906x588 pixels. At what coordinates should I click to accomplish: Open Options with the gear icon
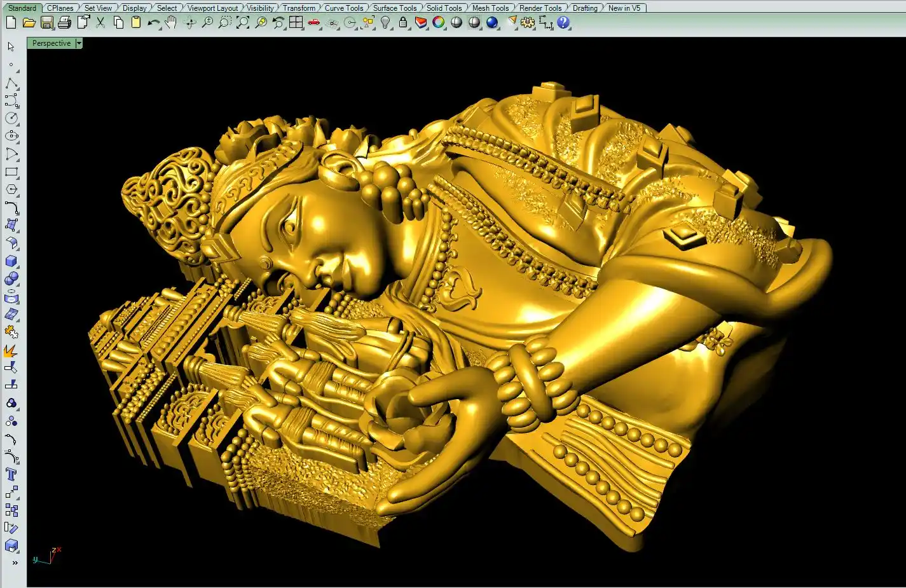tap(528, 23)
